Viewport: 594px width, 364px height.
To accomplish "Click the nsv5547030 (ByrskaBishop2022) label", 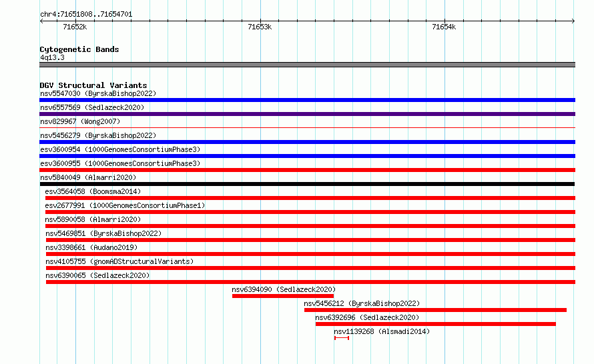I will tap(98, 93).
